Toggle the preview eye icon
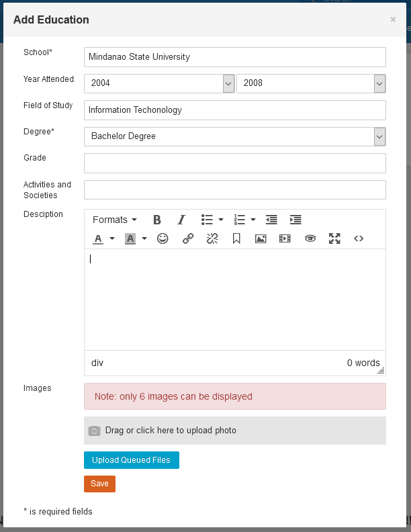411x532 pixels. (310, 238)
